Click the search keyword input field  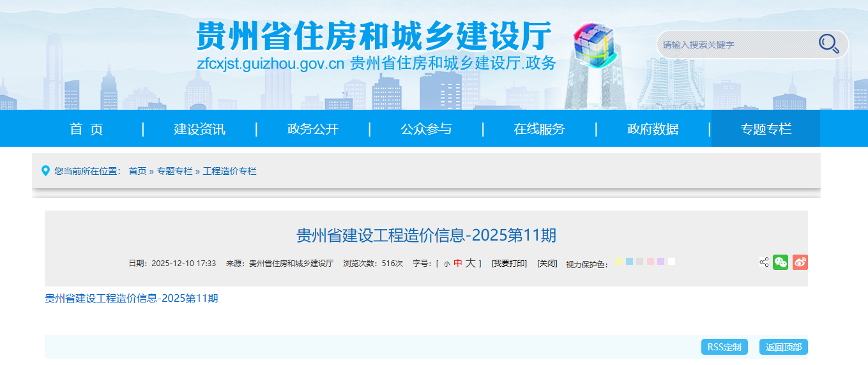point(735,45)
